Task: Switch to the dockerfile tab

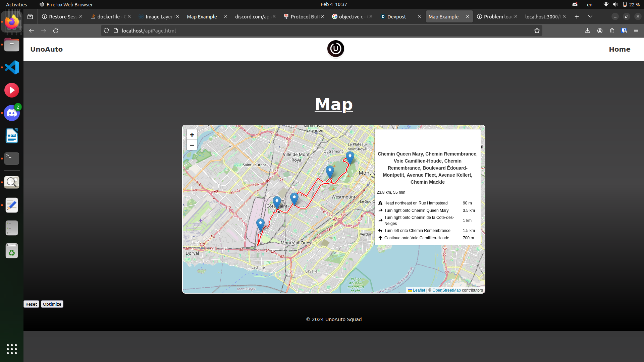Action: point(109,16)
